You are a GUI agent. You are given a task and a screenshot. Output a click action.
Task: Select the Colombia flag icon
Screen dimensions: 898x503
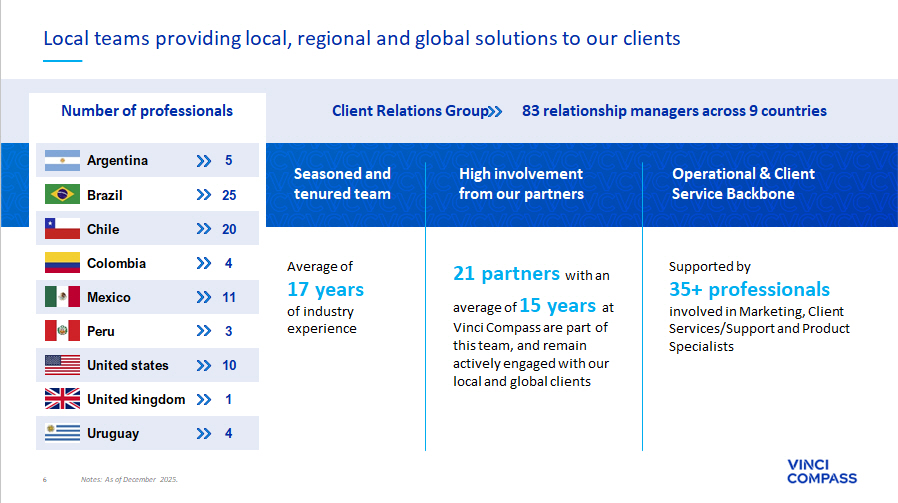coord(62,263)
